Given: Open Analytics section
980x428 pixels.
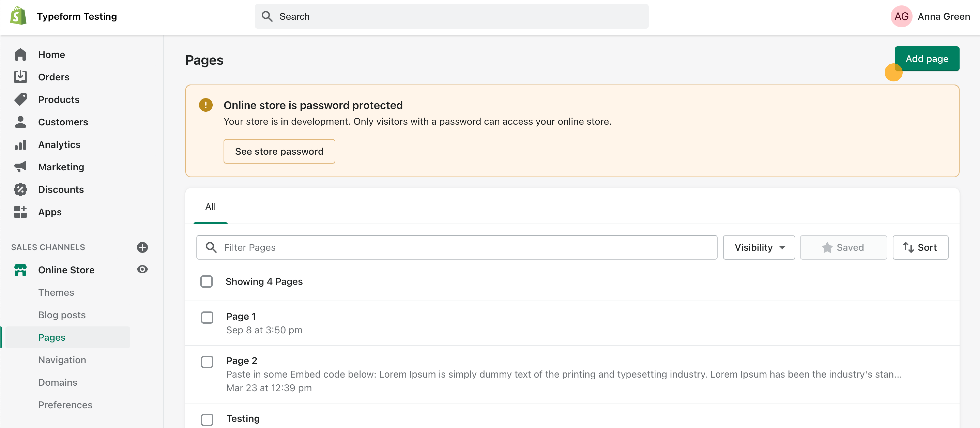Looking at the screenshot, I should tap(59, 144).
